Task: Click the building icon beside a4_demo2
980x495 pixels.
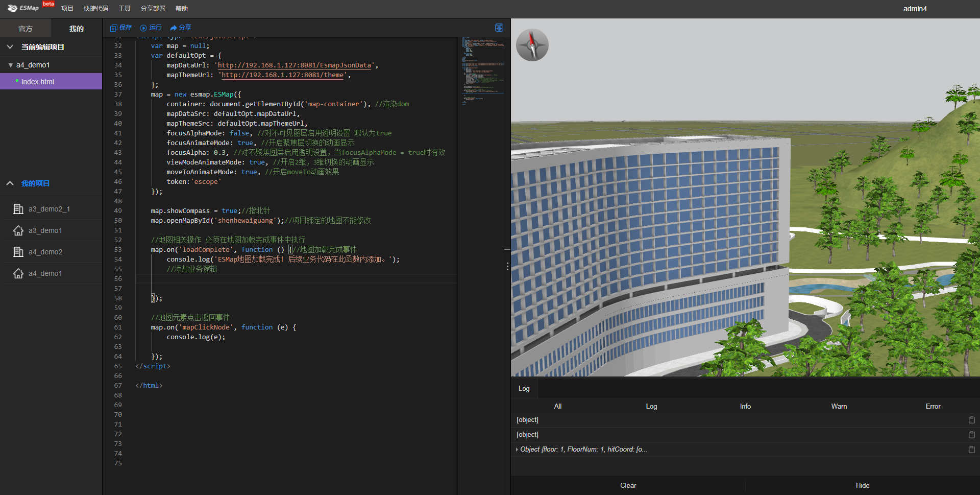Action: click(x=18, y=252)
